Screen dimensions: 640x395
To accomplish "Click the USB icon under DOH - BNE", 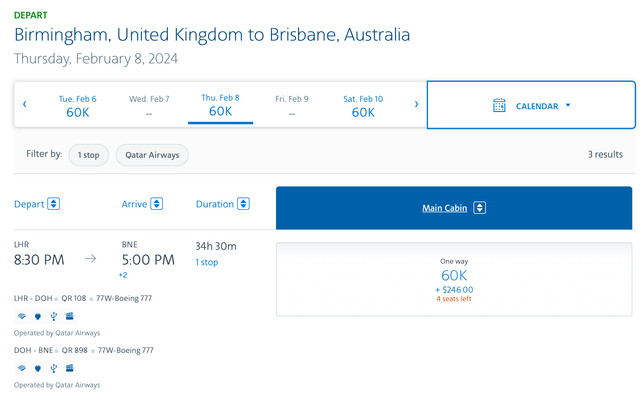I will coord(53,368).
